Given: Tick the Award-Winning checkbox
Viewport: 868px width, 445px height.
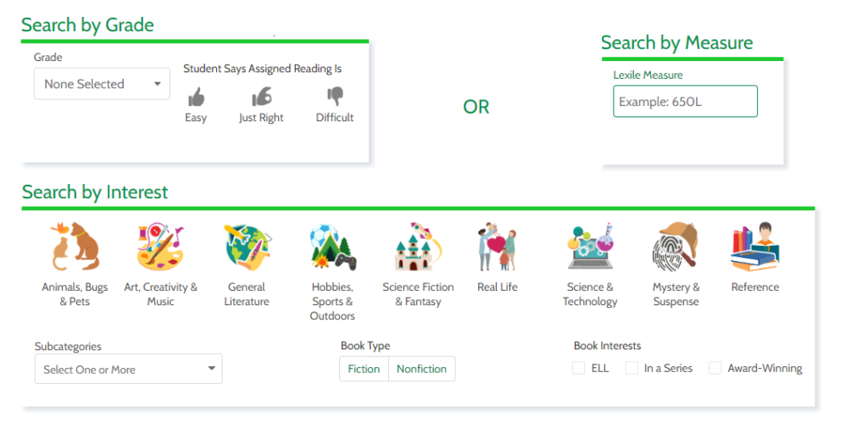Looking at the screenshot, I should 715,368.
